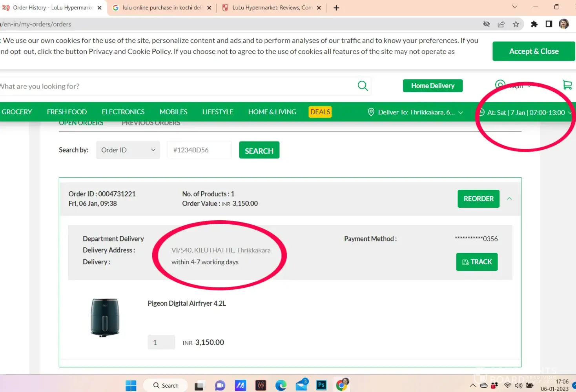Open the FRESH FOOD category

point(67,112)
